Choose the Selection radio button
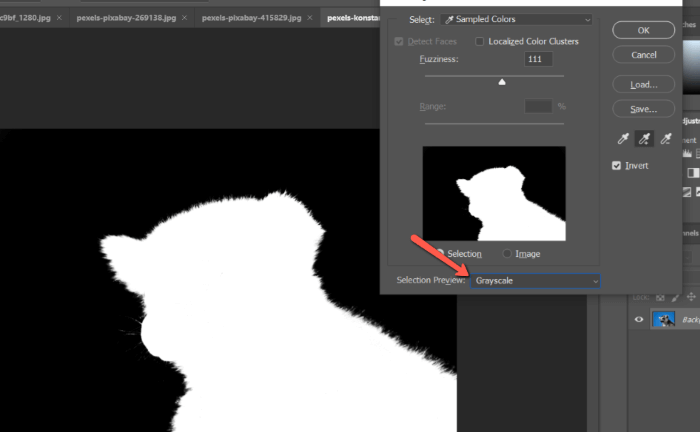 (439, 254)
